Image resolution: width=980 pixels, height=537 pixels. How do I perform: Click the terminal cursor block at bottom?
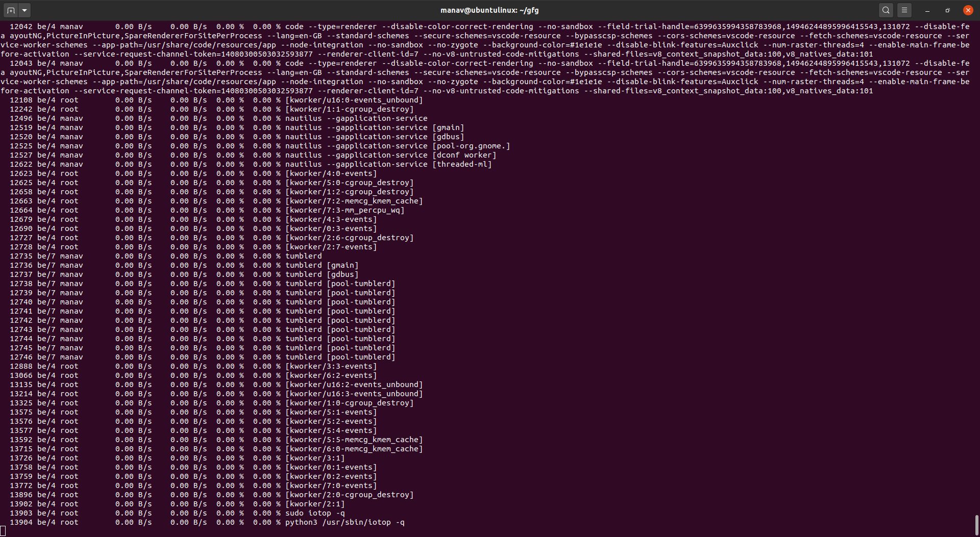pyautogui.click(x=3, y=531)
